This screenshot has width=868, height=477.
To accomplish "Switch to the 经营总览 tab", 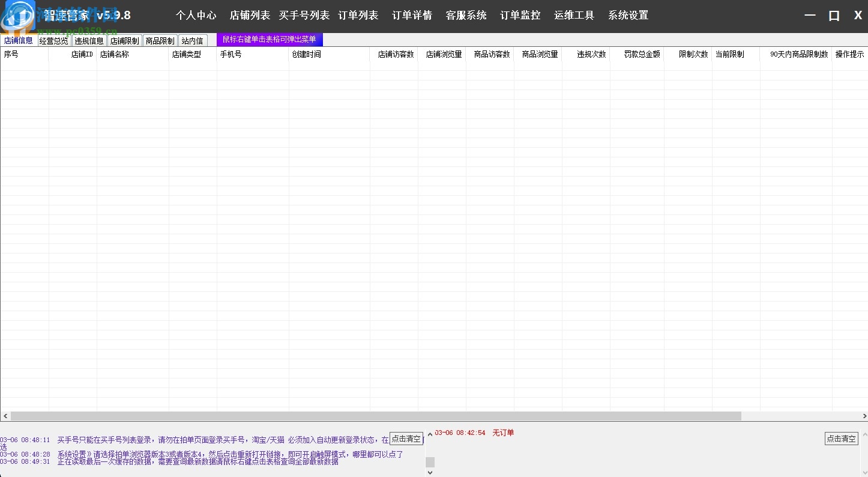I will 54,41.
